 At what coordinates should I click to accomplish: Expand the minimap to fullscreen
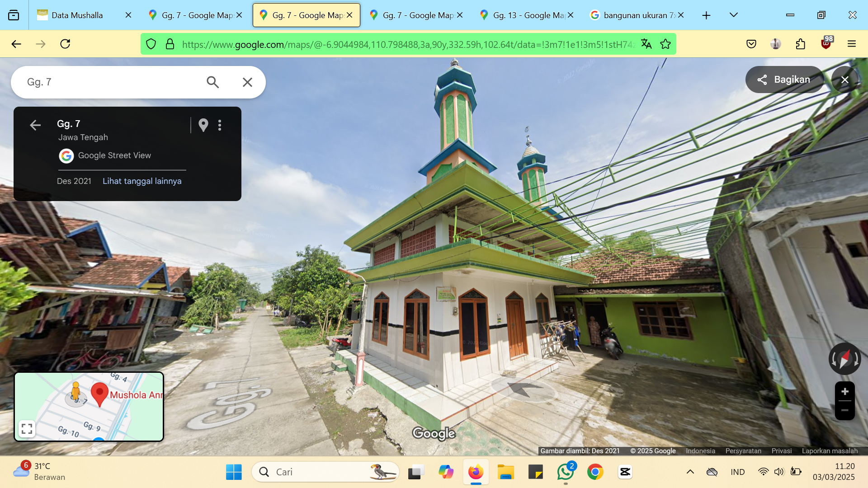(27, 428)
